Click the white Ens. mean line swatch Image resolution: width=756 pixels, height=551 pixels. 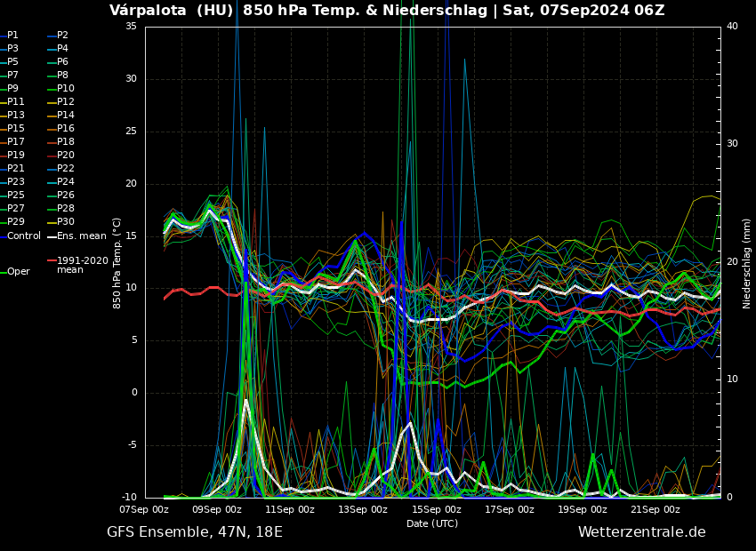pos(52,236)
